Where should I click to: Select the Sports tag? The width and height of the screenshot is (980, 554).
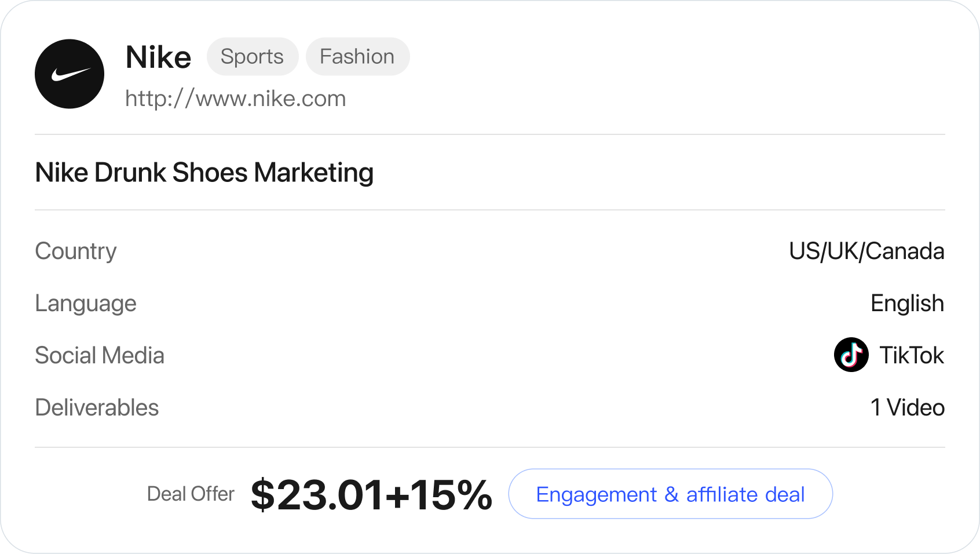tap(253, 57)
